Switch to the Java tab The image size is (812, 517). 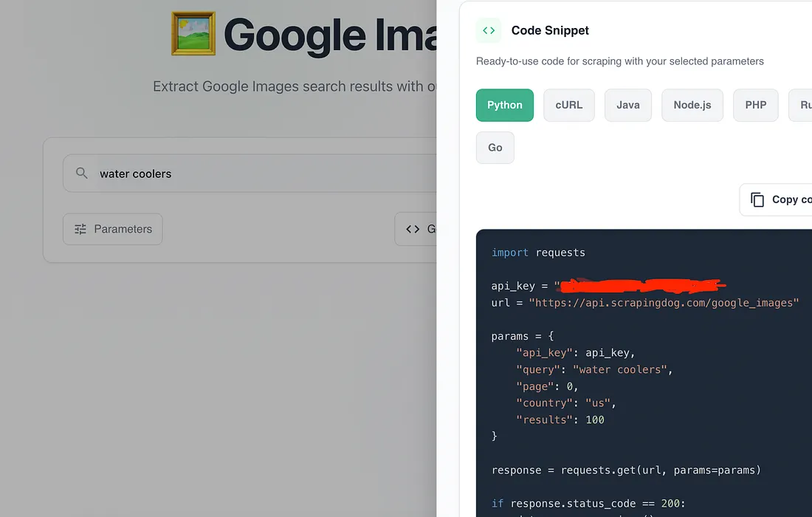coord(627,105)
